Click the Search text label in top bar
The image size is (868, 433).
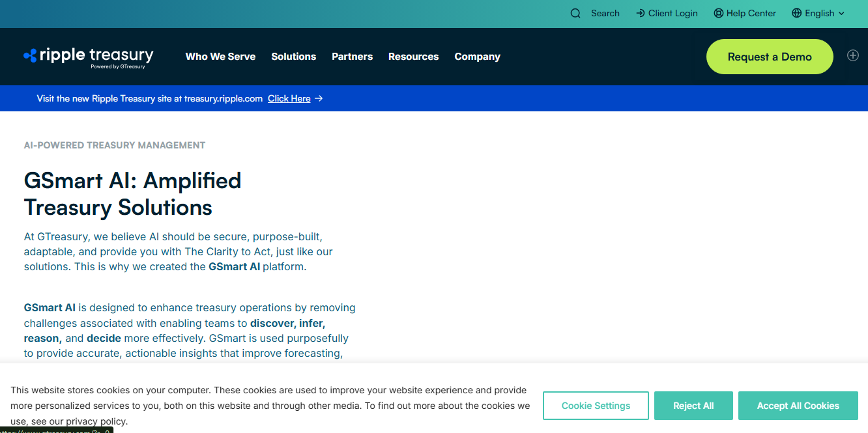pyautogui.click(x=605, y=14)
